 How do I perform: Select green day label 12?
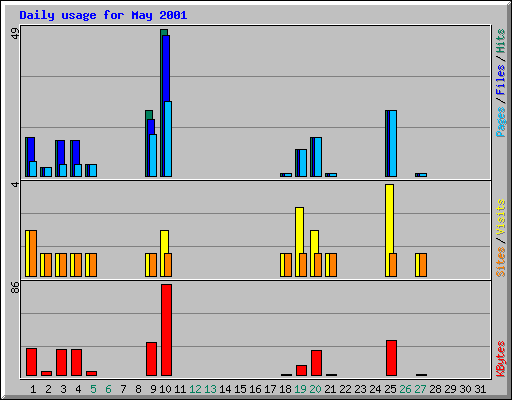point(195,389)
